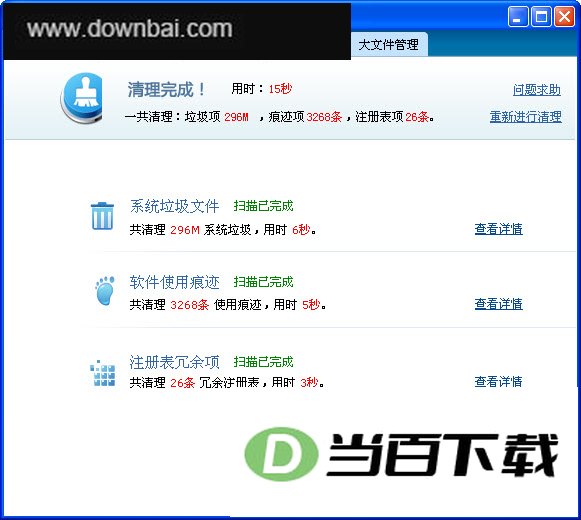
Task: Close the cleaner window
Action: pos(564,17)
